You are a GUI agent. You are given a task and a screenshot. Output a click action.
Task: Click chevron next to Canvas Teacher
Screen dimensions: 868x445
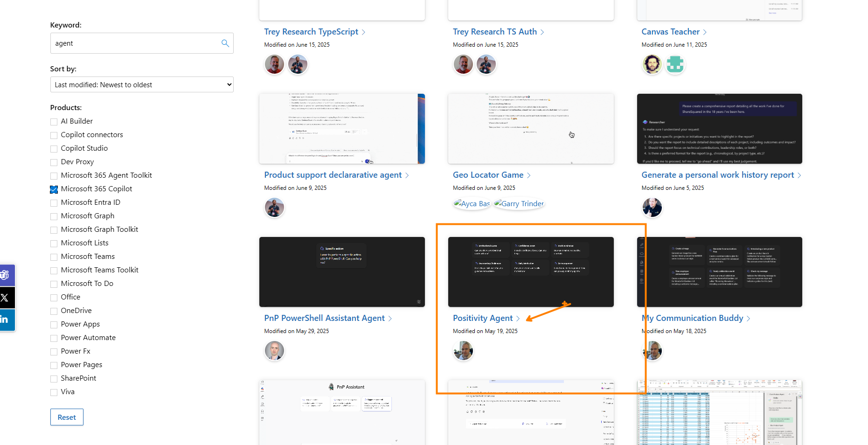(705, 32)
